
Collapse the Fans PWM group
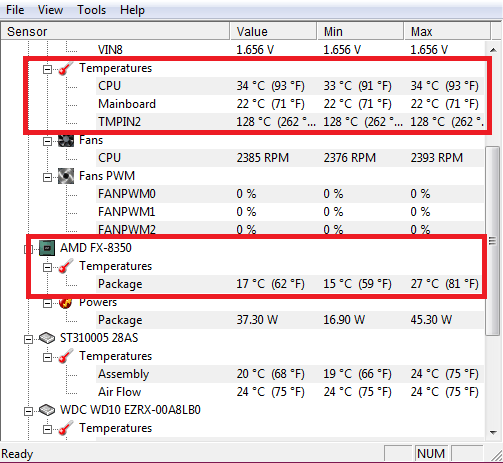tap(47, 177)
